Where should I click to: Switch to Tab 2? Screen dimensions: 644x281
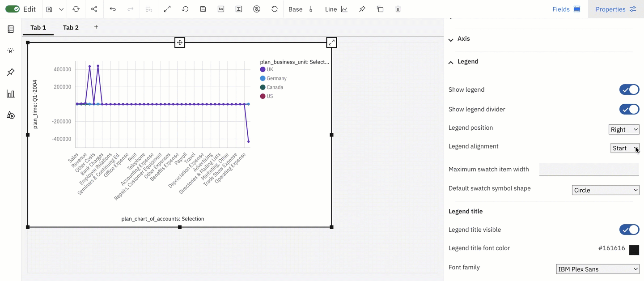[71, 27]
